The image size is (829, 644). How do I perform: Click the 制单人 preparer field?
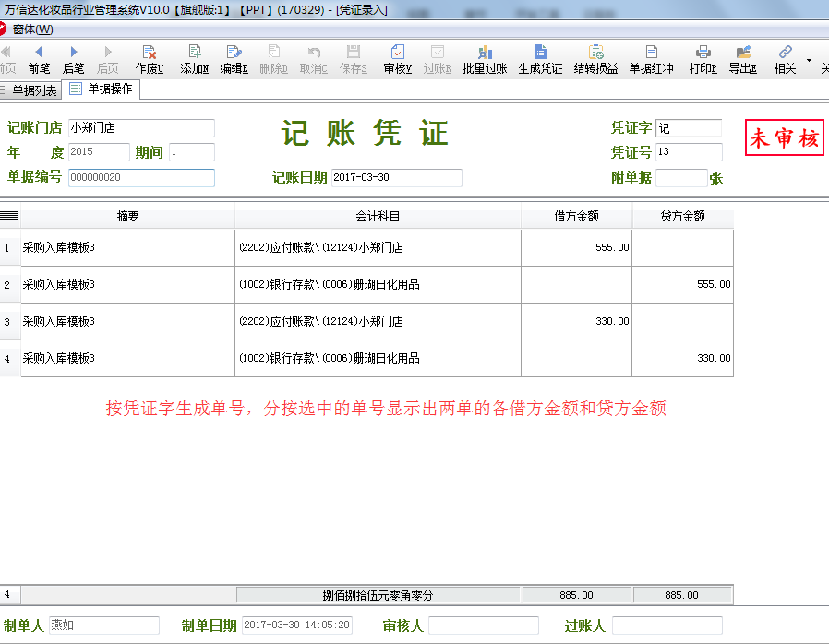pos(104,626)
